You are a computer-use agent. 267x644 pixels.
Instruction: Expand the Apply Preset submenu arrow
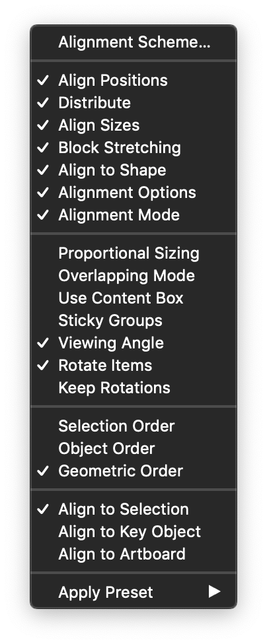(214, 592)
